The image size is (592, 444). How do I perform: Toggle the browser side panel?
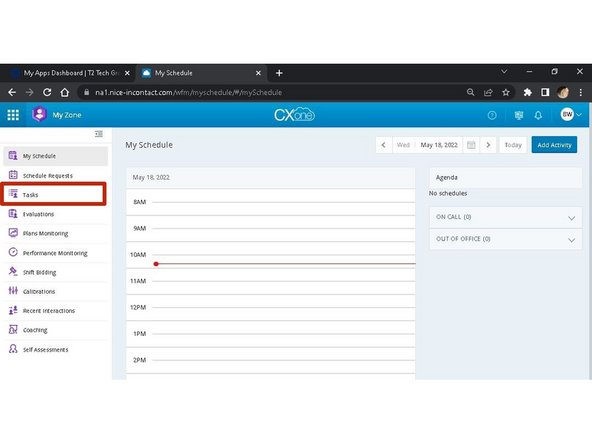pos(545,92)
